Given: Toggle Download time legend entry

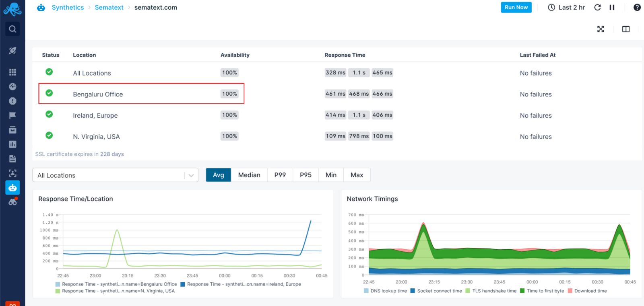Looking at the screenshot, I should tap(587, 291).
